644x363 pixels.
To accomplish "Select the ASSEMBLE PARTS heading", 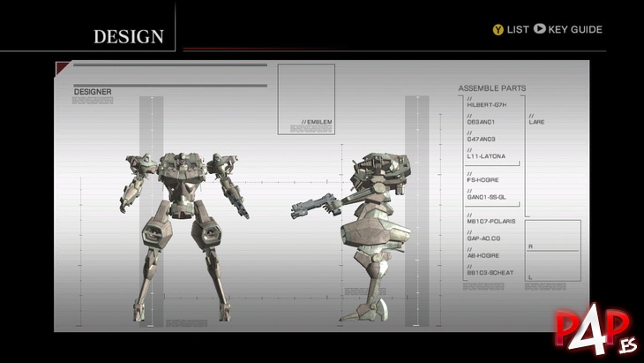I will (x=492, y=88).
